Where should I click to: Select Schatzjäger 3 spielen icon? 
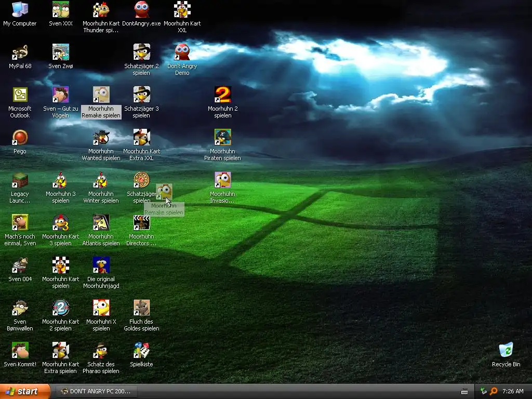point(141,95)
